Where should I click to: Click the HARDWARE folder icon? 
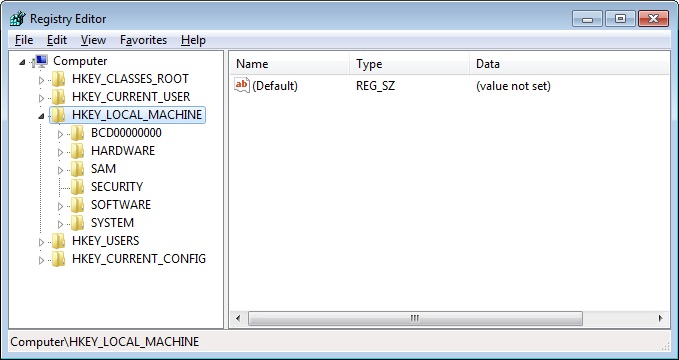(78, 151)
